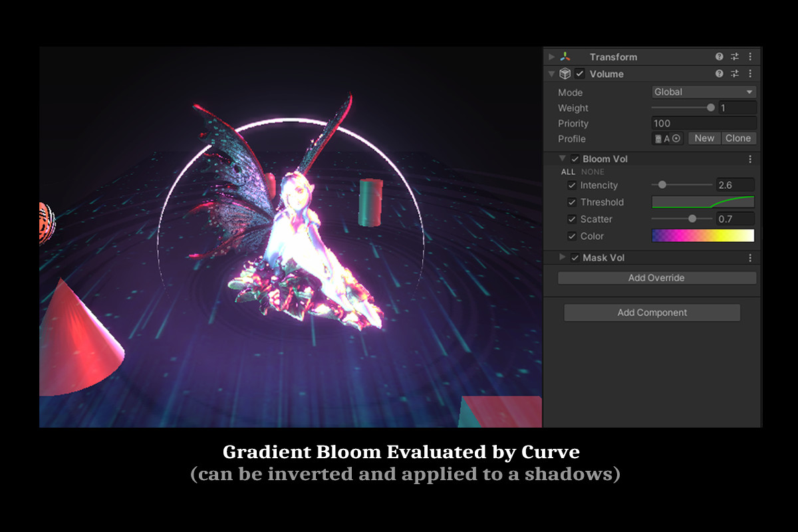Disable the Intencity override checkbox
Viewport: 798px width, 532px height.
pyautogui.click(x=572, y=185)
